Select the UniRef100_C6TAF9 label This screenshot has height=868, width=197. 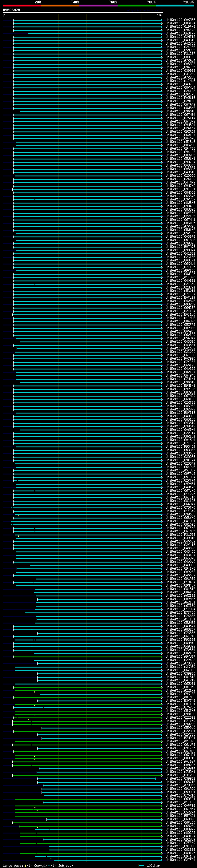[x=180, y=104]
